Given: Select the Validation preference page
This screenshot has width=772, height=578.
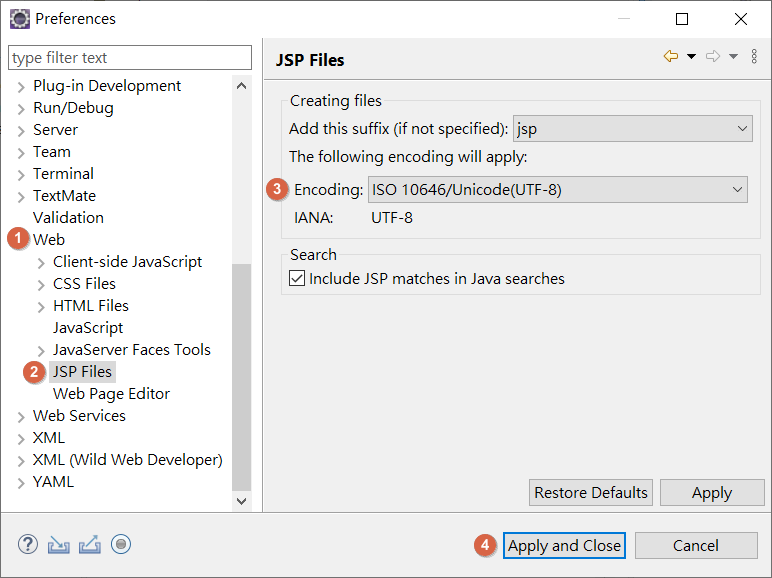Looking at the screenshot, I should coord(68,218).
